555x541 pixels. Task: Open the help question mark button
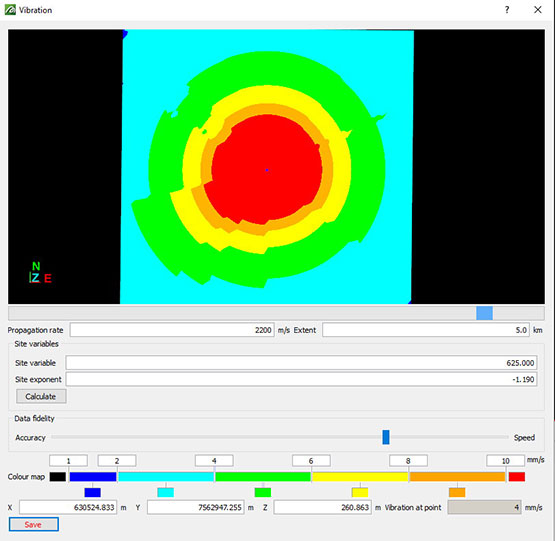(507, 10)
